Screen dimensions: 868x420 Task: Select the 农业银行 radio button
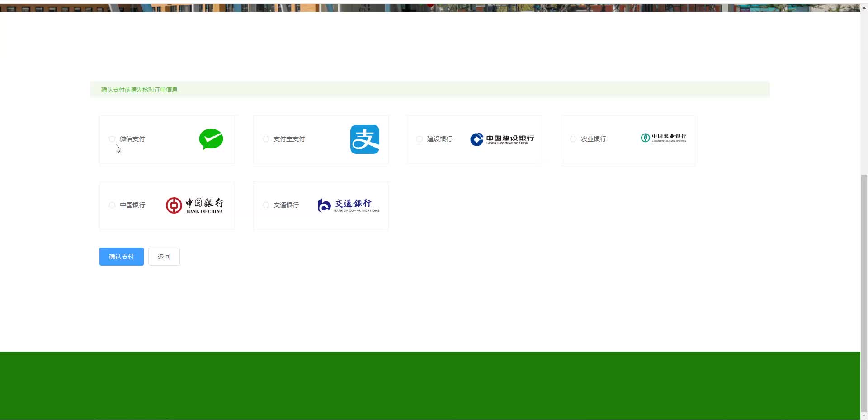tap(573, 139)
